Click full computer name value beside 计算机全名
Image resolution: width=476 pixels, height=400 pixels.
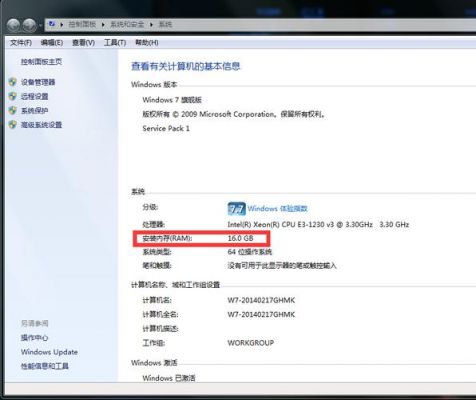point(261,314)
